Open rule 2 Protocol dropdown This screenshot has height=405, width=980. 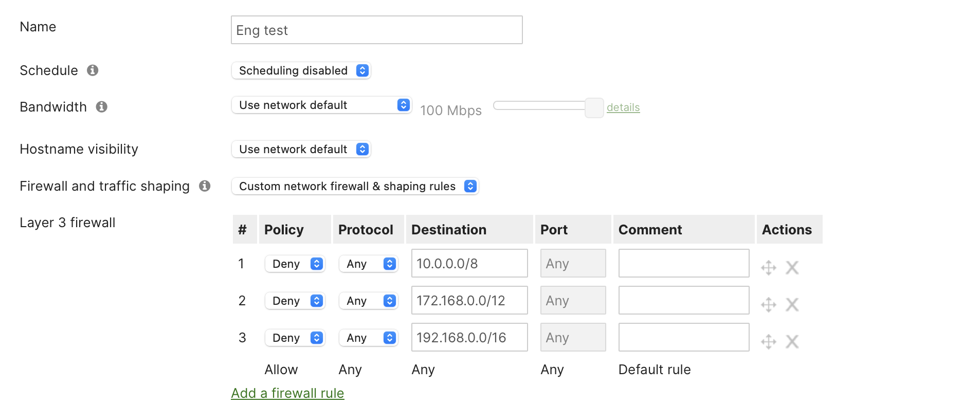point(368,300)
